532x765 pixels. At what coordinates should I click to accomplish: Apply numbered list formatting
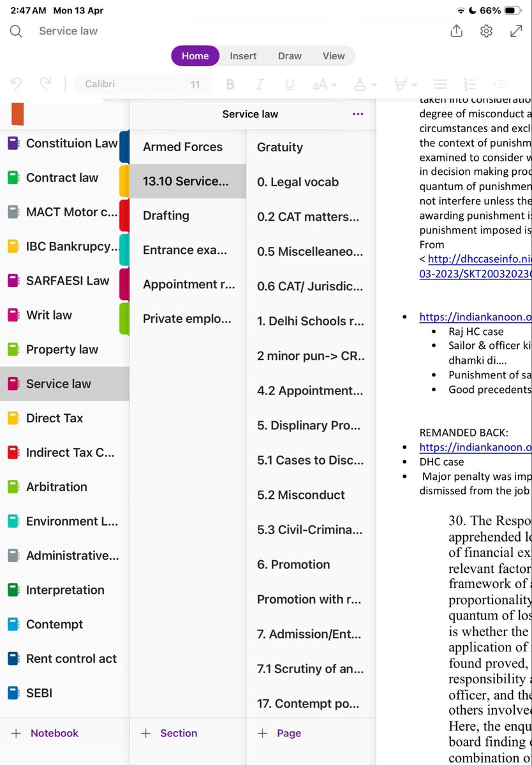469,84
